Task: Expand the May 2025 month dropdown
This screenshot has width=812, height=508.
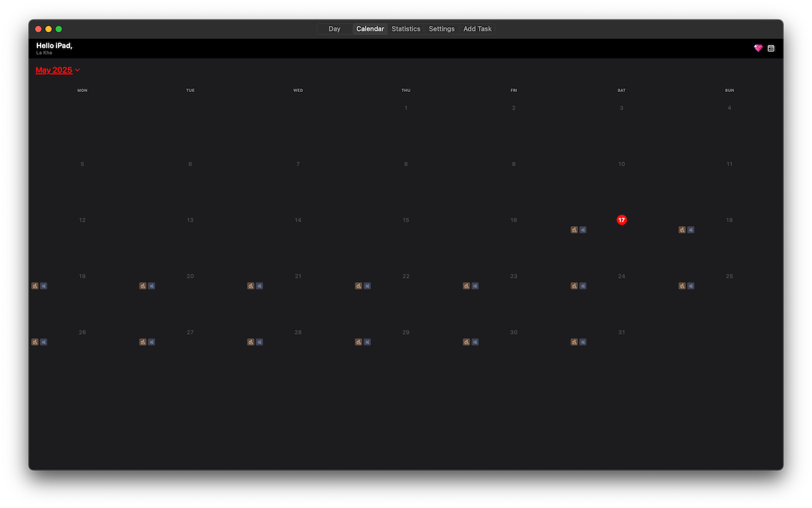Action: (58, 70)
